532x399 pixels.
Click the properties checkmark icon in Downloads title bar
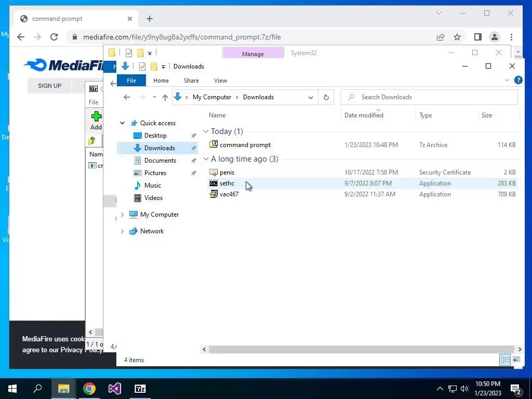[x=142, y=66]
